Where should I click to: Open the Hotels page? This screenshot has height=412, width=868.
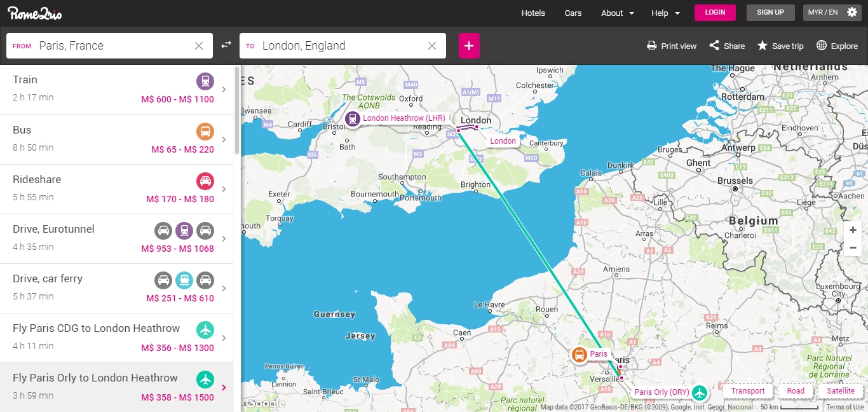[x=533, y=13]
